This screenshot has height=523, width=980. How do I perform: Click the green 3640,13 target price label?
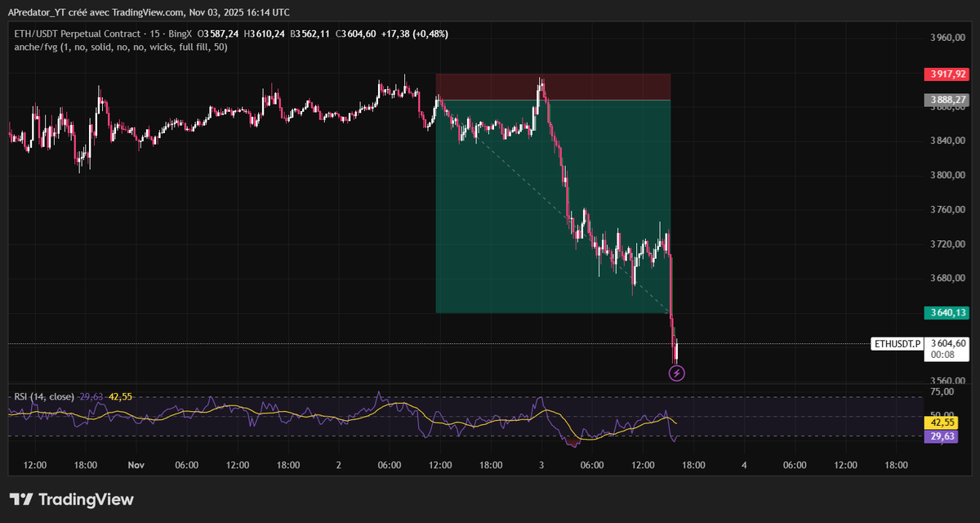[946, 312]
